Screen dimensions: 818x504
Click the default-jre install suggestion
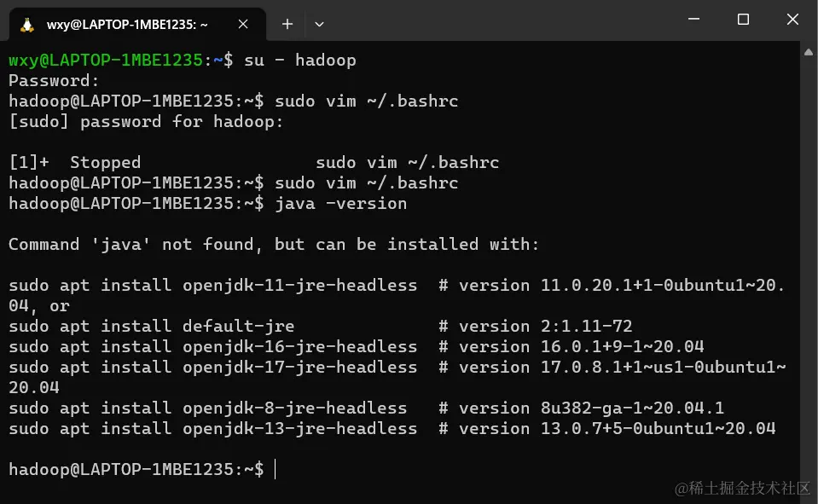click(321, 326)
